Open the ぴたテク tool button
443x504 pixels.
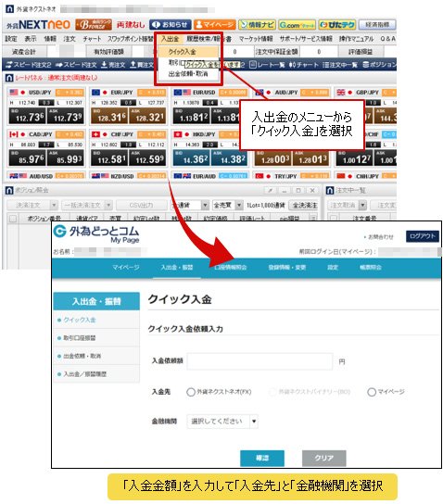337,25
